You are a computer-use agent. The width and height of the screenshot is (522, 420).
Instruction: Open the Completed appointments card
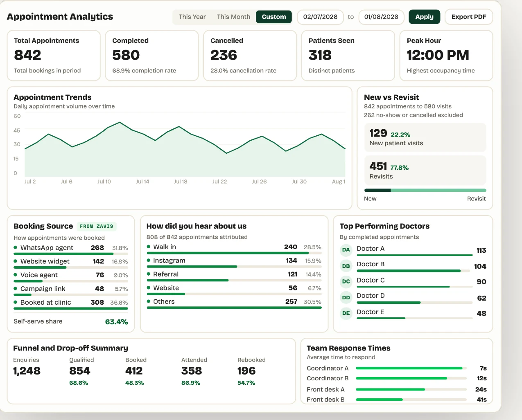(152, 56)
